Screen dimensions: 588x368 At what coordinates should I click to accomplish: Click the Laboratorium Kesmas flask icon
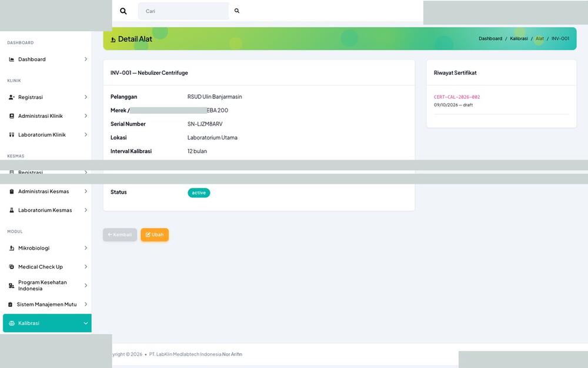(12, 210)
